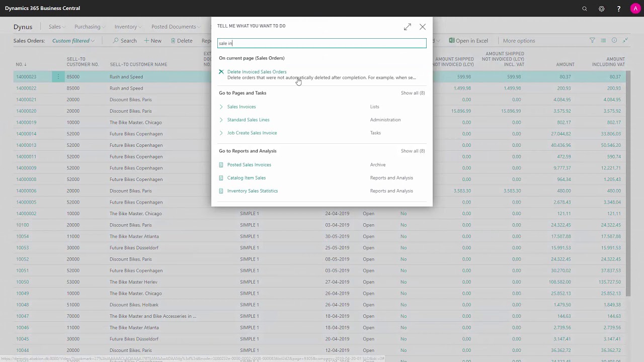Click the Delete Invoiced Sales Orders action icon
644x362 pixels.
(x=221, y=72)
